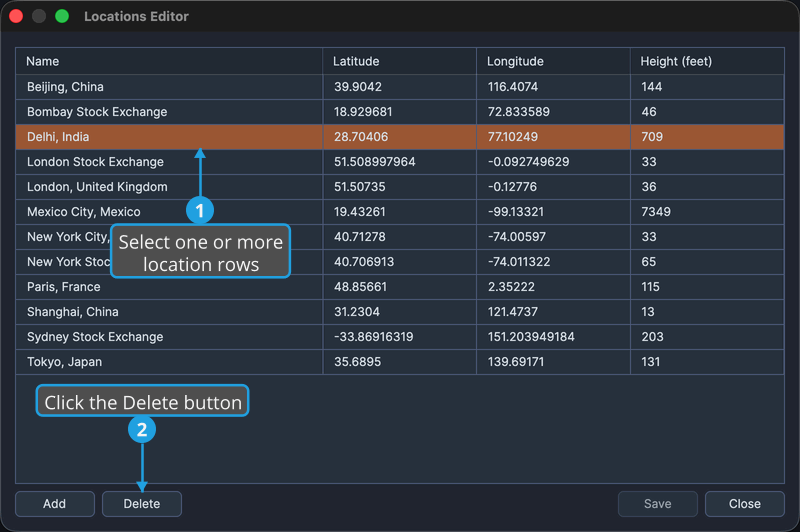The image size is (800, 532).
Task: Click longitude value 139.69171
Action: tap(516, 362)
